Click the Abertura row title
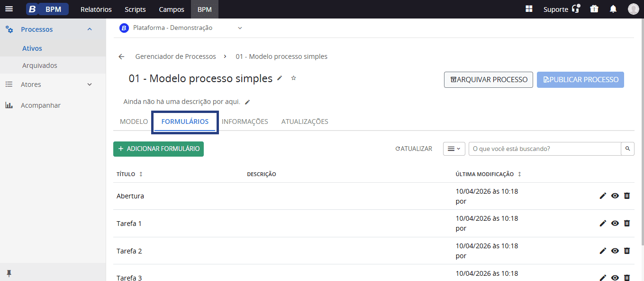 pos(130,196)
